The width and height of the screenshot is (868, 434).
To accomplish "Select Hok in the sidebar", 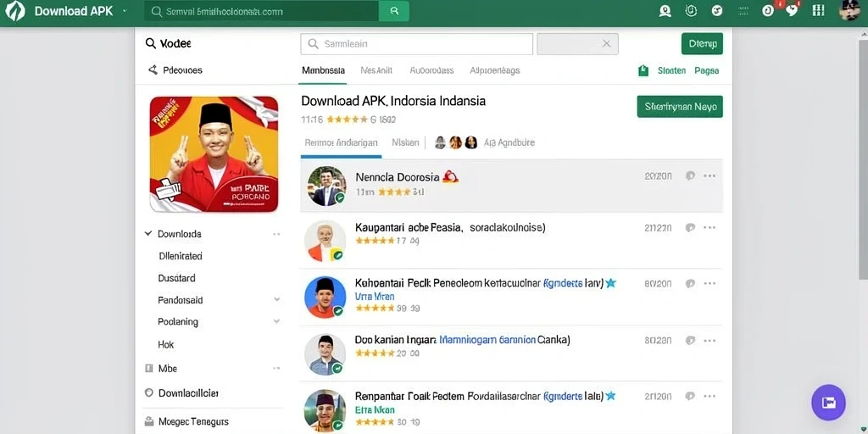I will coord(166,344).
